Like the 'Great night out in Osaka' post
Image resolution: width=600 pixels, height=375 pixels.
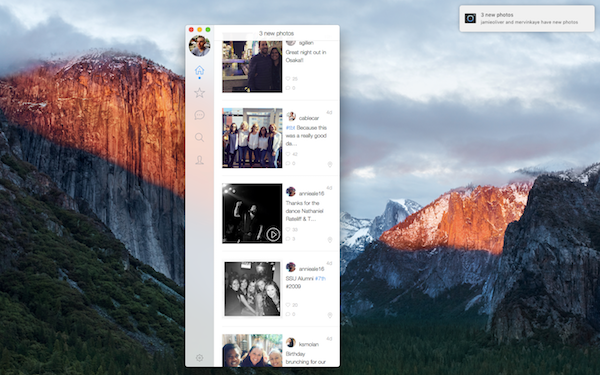pyautogui.click(x=288, y=79)
